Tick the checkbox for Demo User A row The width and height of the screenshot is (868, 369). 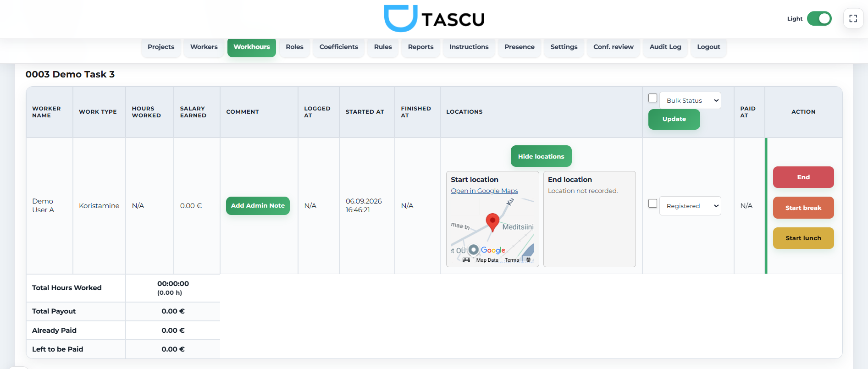pyautogui.click(x=653, y=204)
